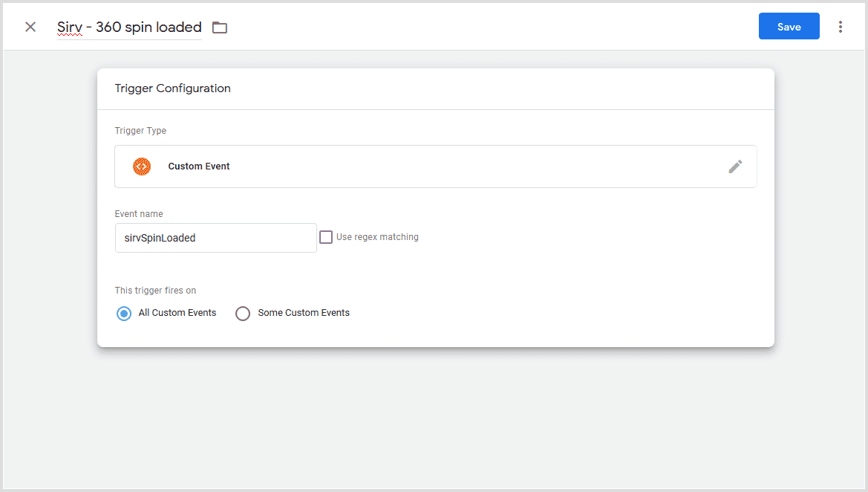Screen dimensions: 868x492
Task: Open the more actions menu near Save
Action: point(840,26)
